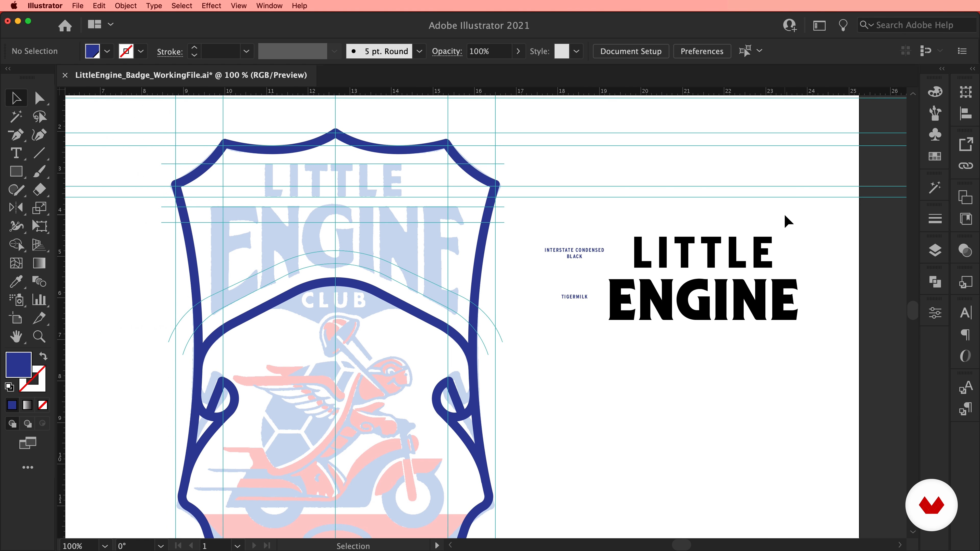Set paint mode to Gradient
The width and height of the screenshot is (980, 551).
click(27, 405)
